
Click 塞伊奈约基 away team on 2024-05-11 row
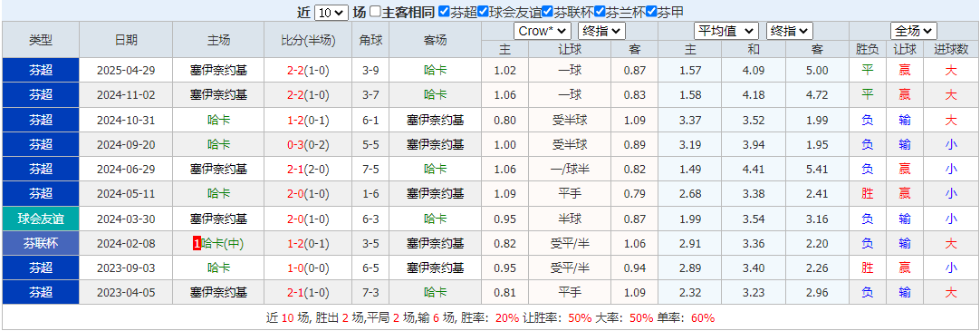coord(435,193)
